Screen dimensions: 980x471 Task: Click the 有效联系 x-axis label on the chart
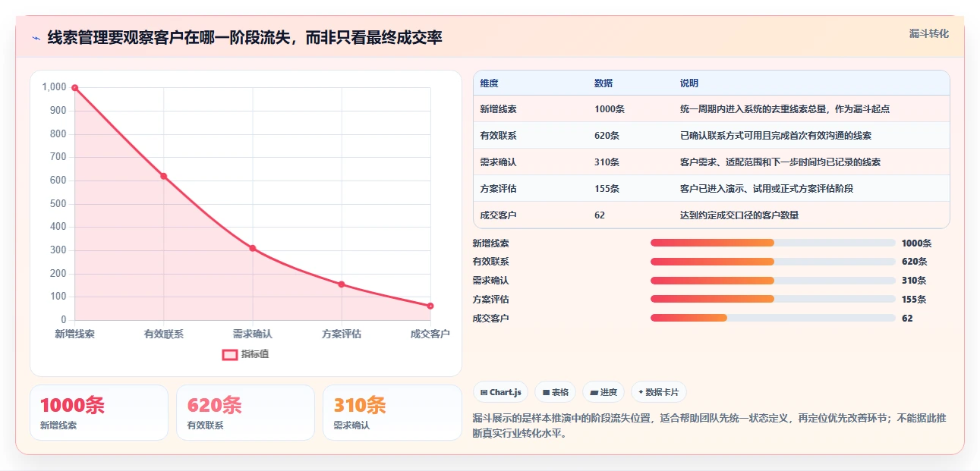tap(164, 334)
